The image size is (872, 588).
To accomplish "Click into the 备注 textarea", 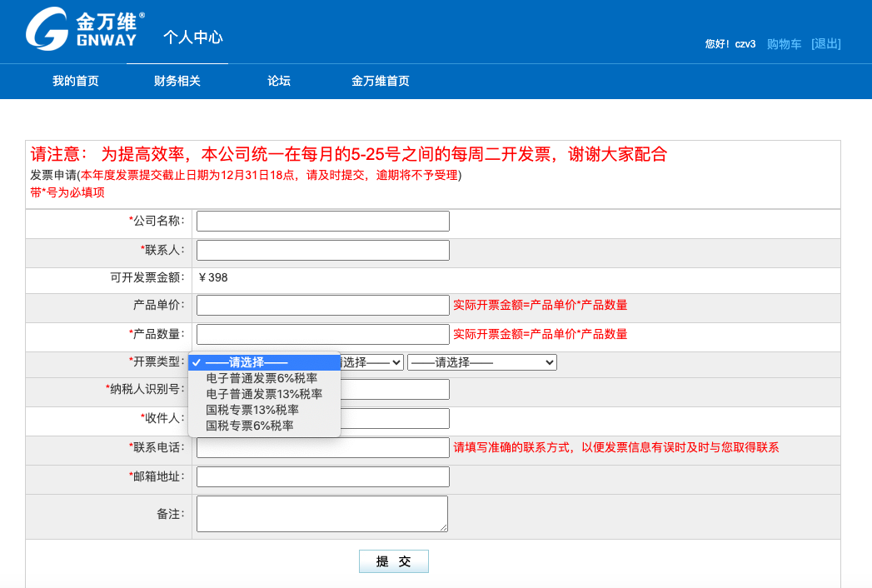I will (322, 514).
